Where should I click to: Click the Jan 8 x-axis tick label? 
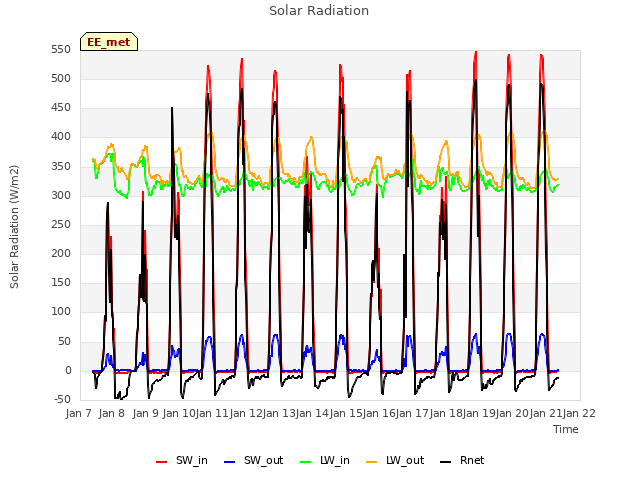[111, 413]
